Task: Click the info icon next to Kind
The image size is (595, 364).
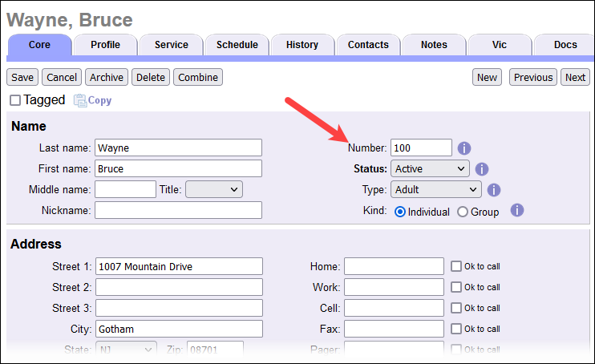Action: pyautogui.click(x=517, y=210)
